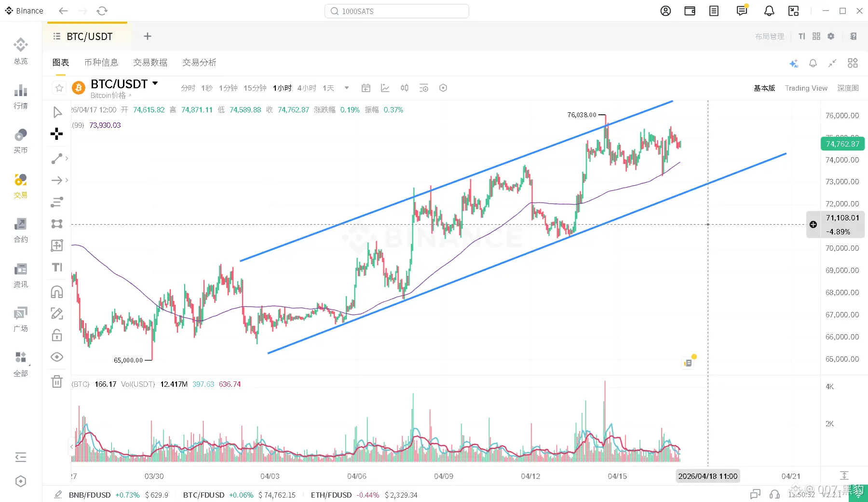Viewport: 868px width, 502px height.
Task: Open the technical indicators chart icon
Action: pyautogui.click(x=385, y=88)
